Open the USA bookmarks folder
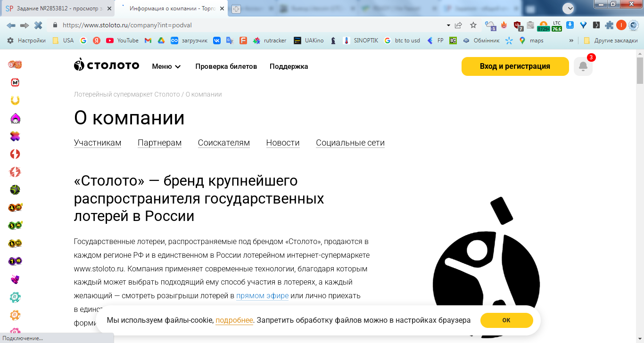Screen dimensions: 644x343 click(63, 41)
